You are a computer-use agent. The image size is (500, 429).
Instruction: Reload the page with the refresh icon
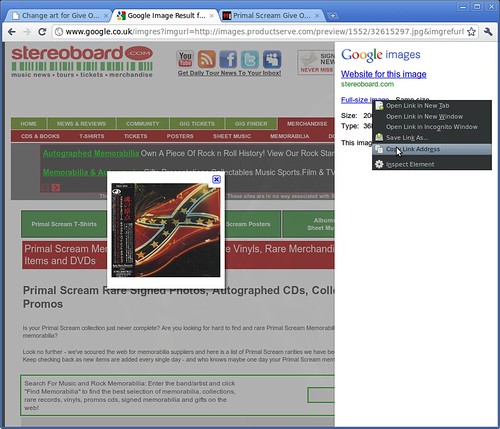coord(42,32)
